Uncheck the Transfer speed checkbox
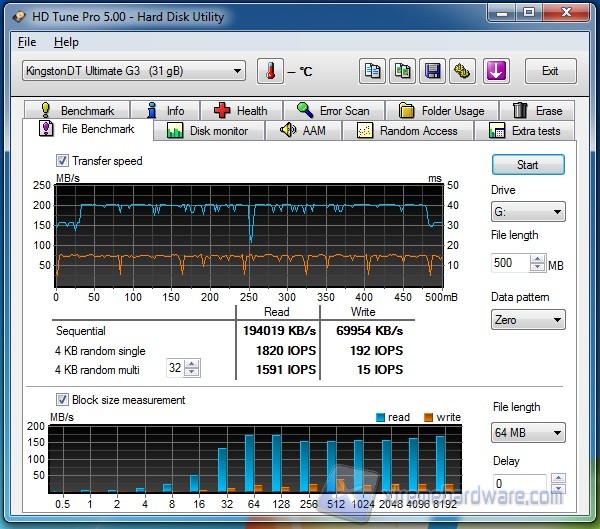 pos(63,161)
